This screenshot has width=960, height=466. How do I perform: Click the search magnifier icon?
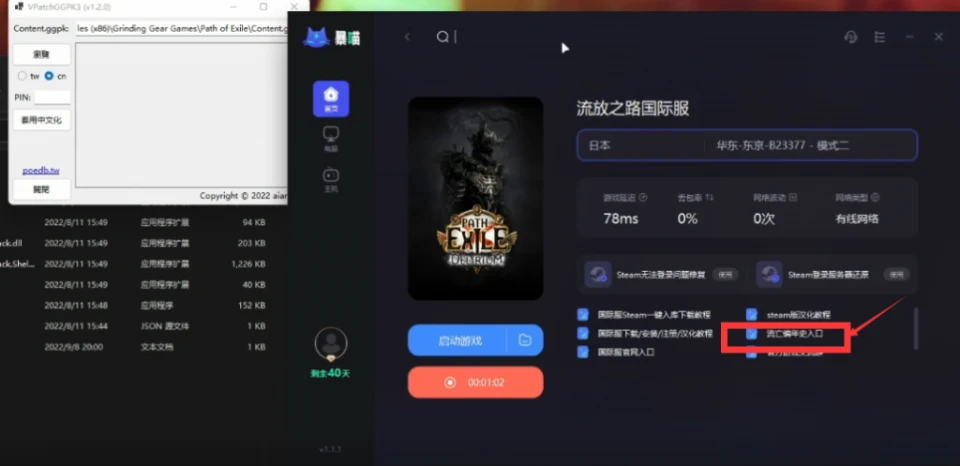pyautogui.click(x=442, y=37)
